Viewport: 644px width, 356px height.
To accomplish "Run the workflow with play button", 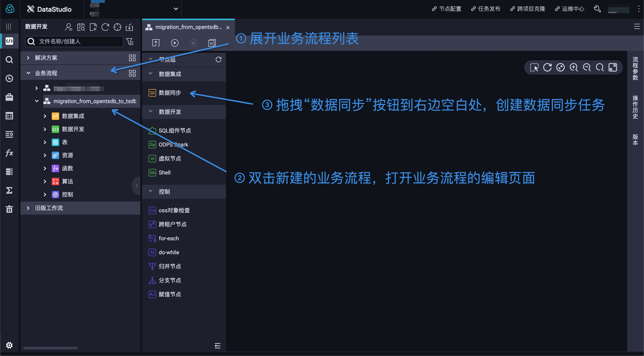I will [175, 43].
